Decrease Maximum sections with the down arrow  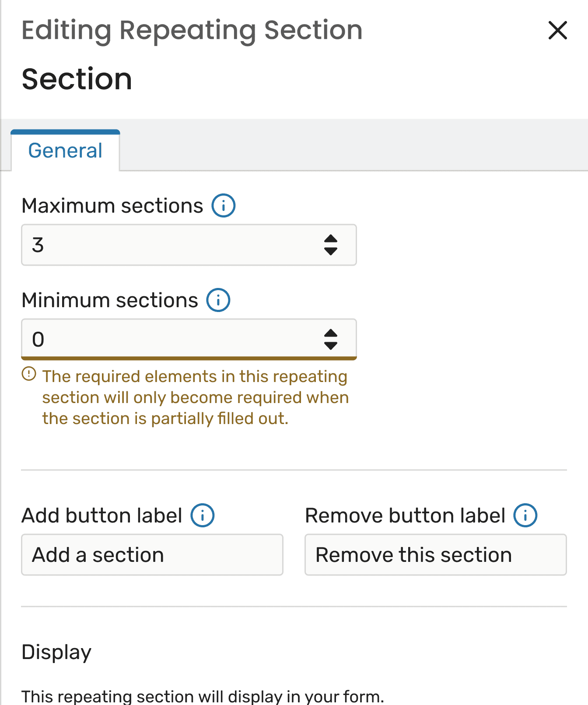pyautogui.click(x=331, y=251)
